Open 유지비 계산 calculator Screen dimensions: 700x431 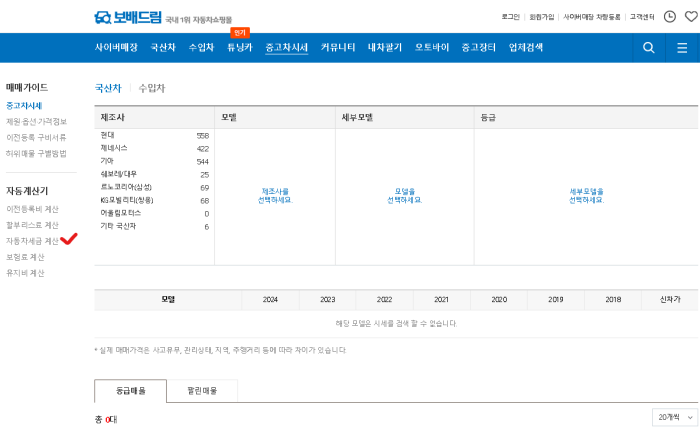coord(25,273)
